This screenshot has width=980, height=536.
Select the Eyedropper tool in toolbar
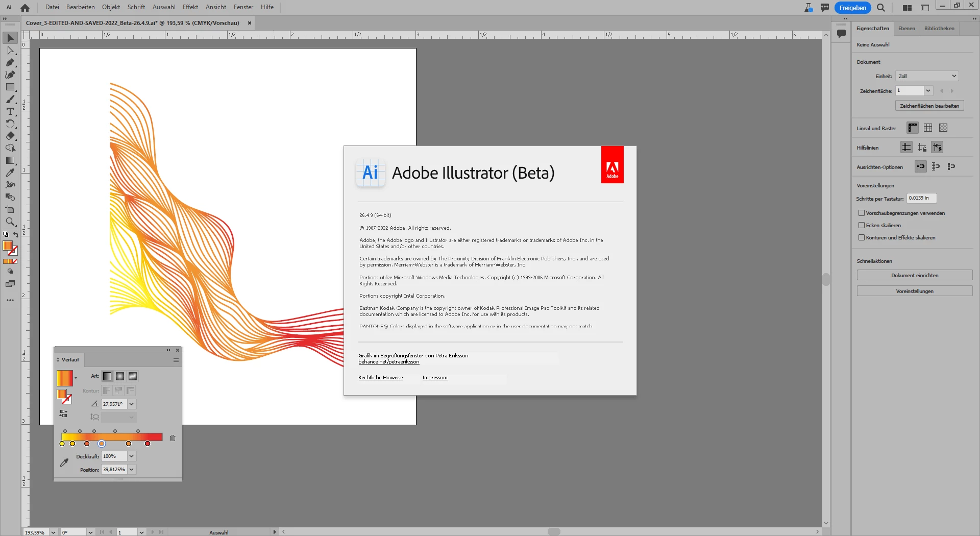coord(10,173)
